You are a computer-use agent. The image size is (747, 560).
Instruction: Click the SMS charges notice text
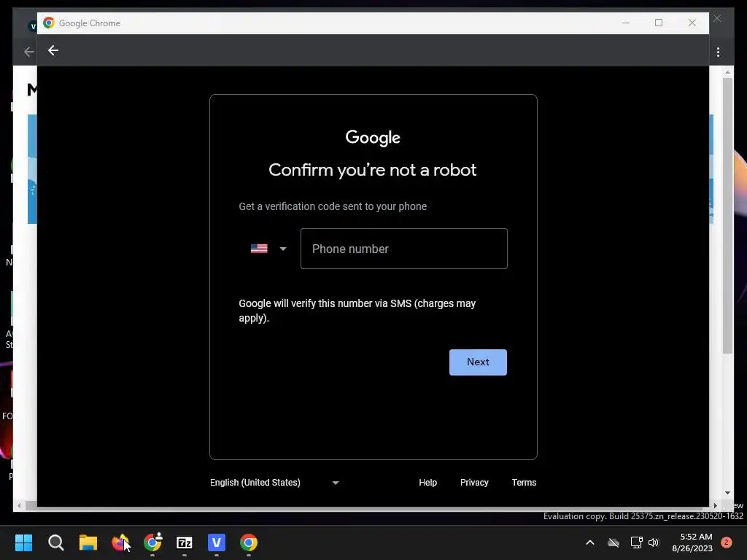click(x=357, y=311)
